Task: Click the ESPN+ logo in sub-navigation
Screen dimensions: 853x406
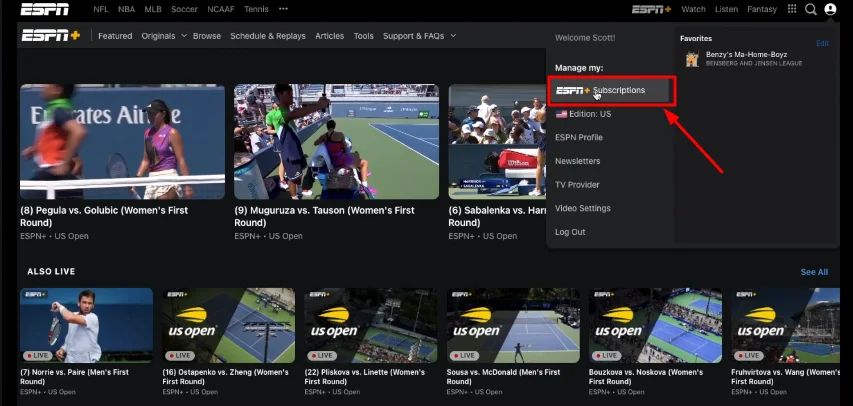Action: pyautogui.click(x=51, y=36)
